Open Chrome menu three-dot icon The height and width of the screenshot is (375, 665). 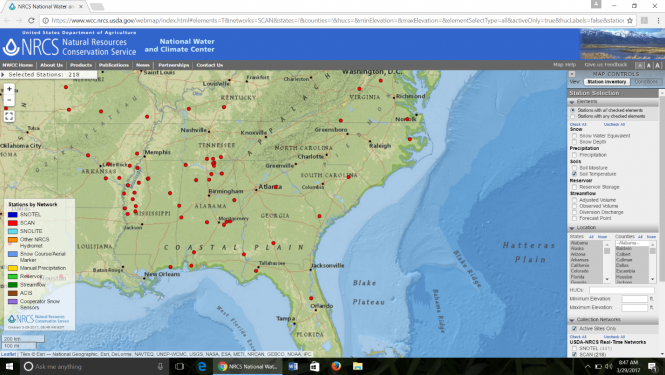[x=658, y=20]
